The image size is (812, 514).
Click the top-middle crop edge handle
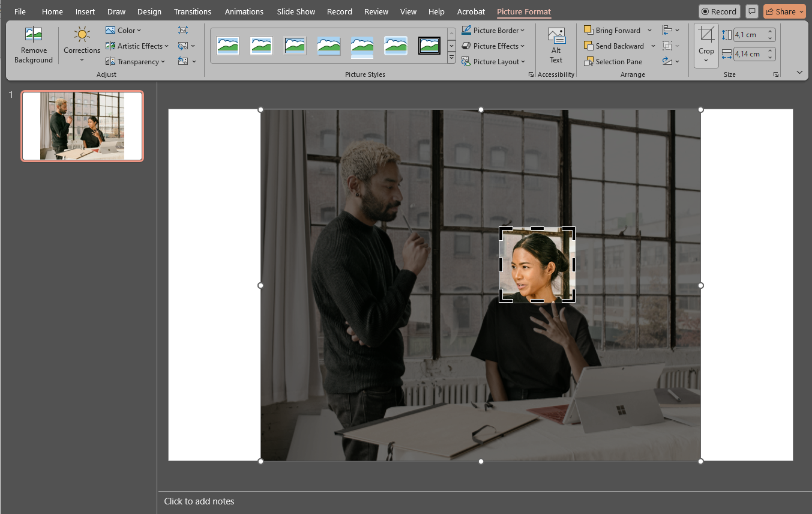(x=537, y=228)
